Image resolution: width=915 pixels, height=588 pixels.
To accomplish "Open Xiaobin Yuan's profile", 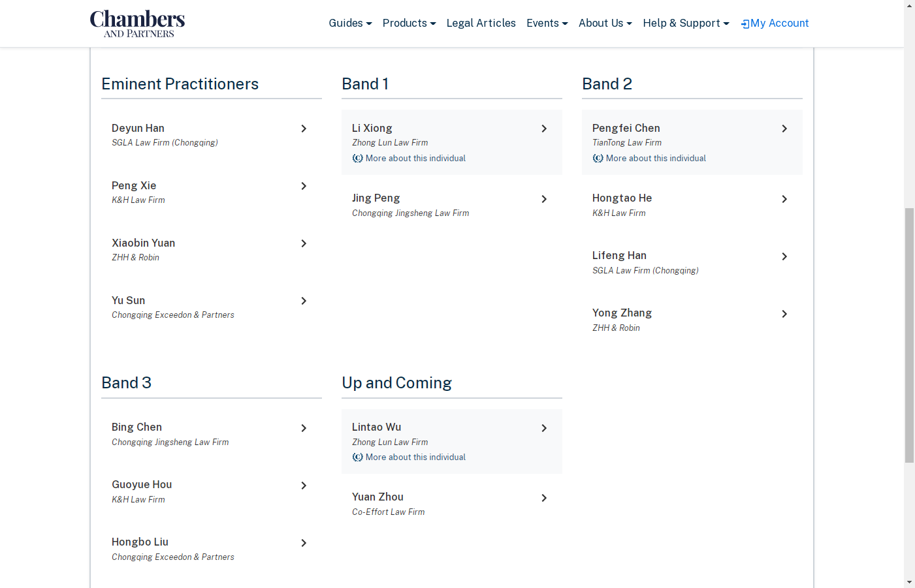I will [143, 243].
